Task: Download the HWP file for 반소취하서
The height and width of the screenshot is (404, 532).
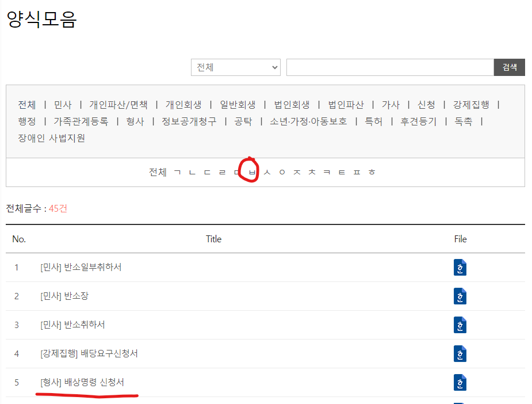Action: [x=460, y=325]
